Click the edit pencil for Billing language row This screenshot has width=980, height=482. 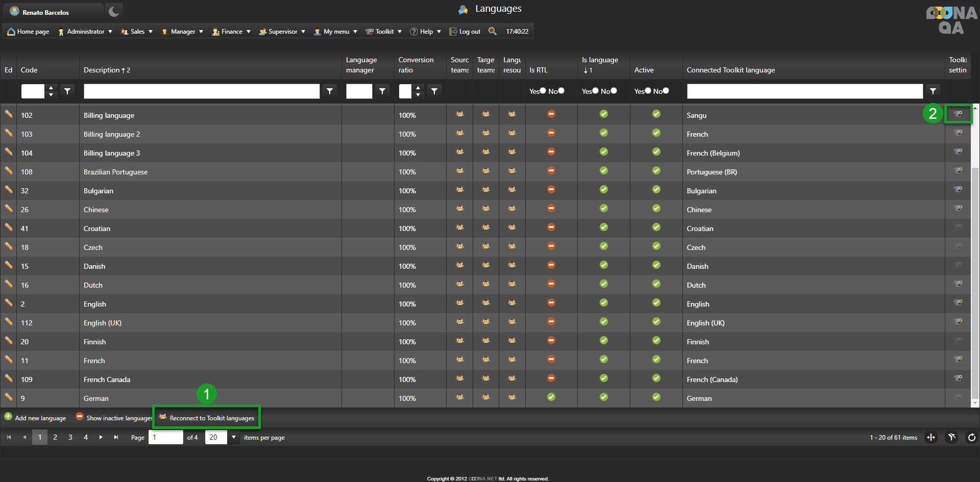click(9, 114)
